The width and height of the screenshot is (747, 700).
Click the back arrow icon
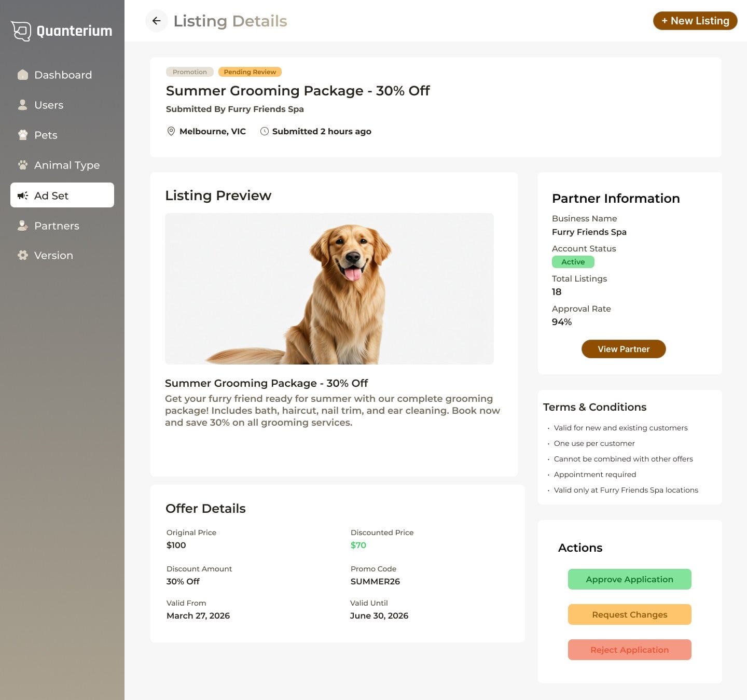pyautogui.click(x=156, y=21)
